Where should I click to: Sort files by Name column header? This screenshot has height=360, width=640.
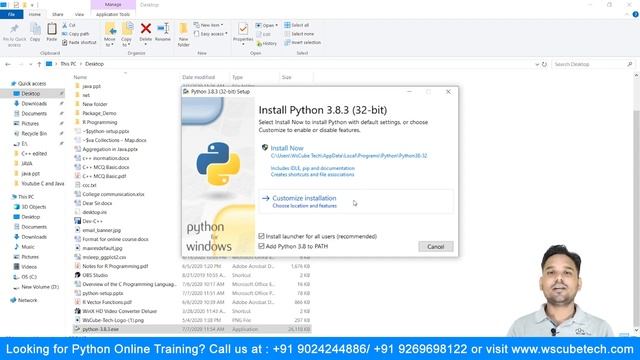pyautogui.click(x=80, y=77)
